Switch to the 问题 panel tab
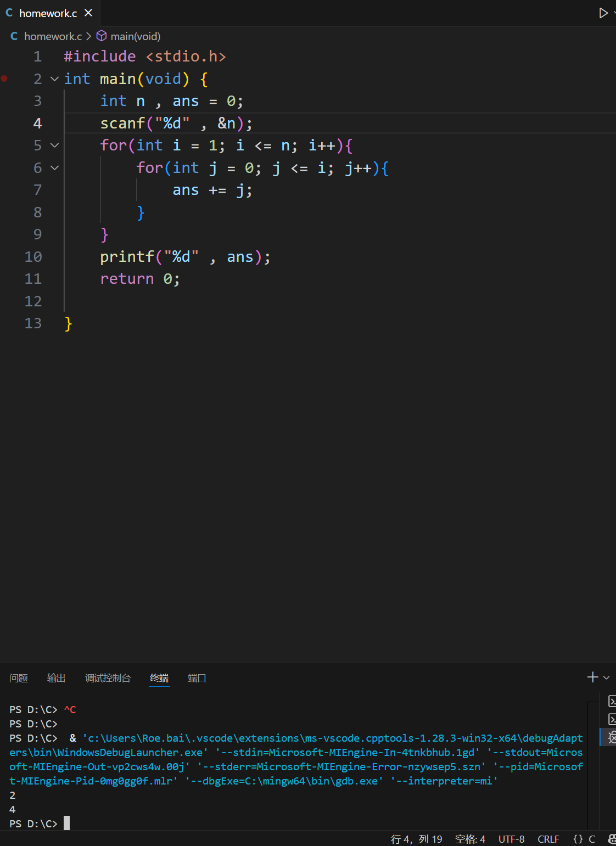The width and height of the screenshot is (616, 846). (x=19, y=678)
